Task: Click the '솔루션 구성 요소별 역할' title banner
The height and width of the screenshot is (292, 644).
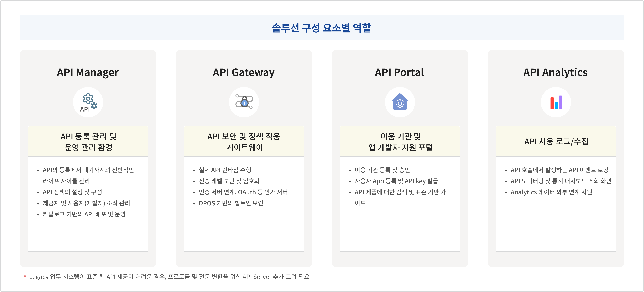Action: (321, 28)
